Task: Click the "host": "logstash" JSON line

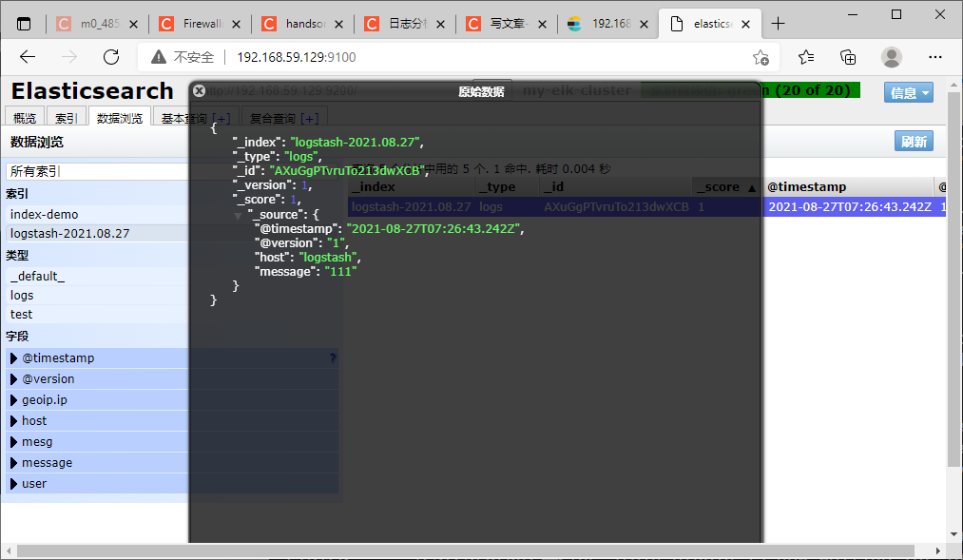Action: [x=308, y=258]
